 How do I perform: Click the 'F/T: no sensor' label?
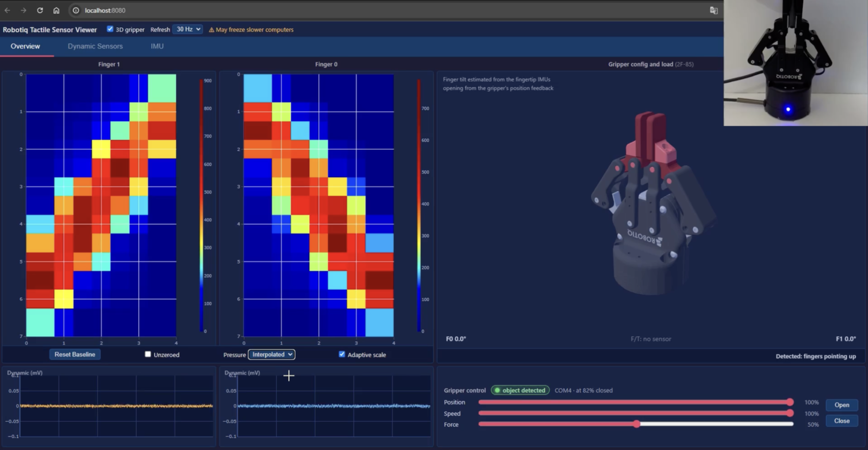(x=651, y=339)
